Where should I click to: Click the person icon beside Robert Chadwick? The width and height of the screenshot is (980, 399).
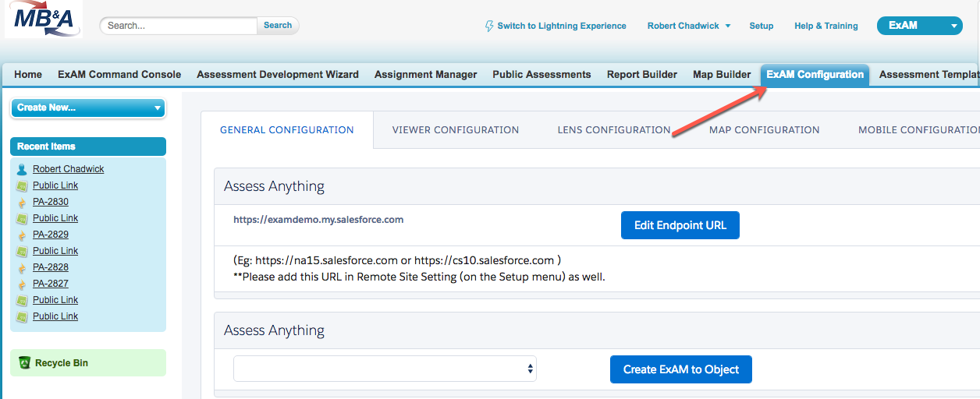22,169
